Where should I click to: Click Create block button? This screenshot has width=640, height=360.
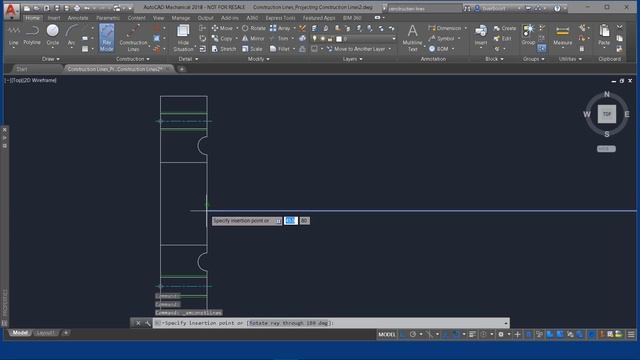(504, 28)
